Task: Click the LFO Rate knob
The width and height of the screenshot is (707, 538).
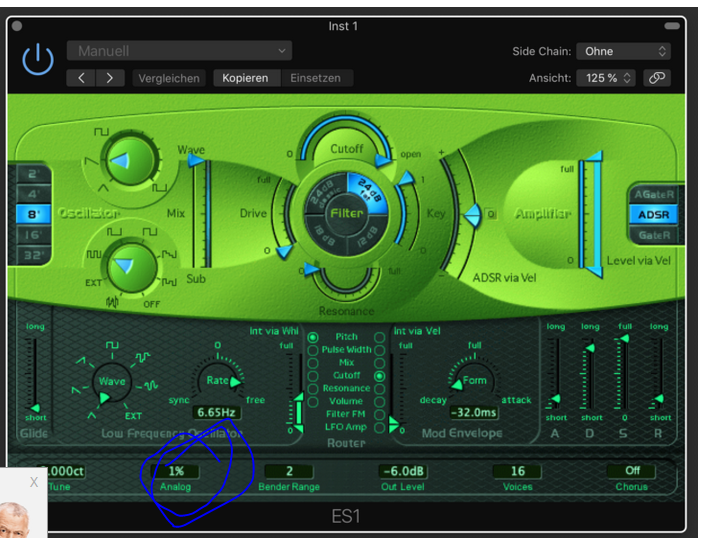Action: point(218,381)
